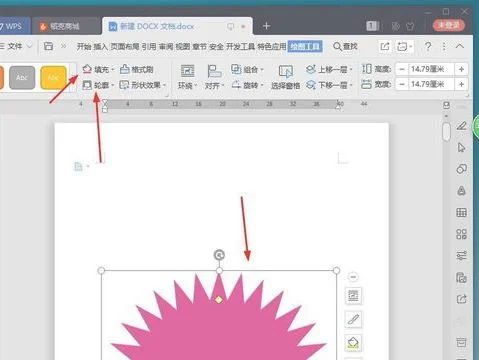Click the height (高度) value field
The width and height of the screenshot is (479, 360).
coord(431,69)
